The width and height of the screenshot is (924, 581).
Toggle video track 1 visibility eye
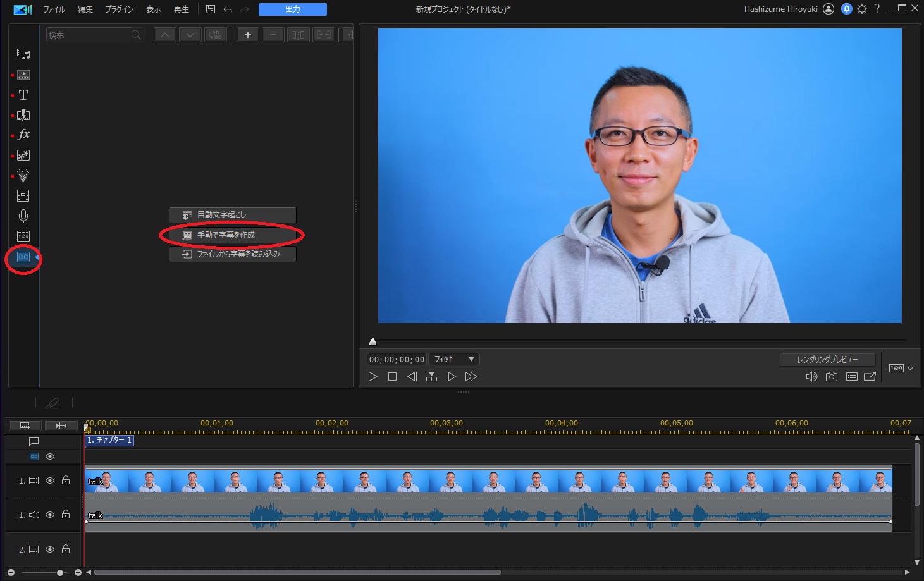(x=50, y=480)
